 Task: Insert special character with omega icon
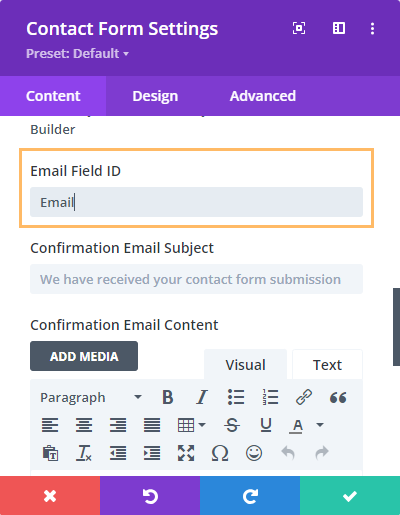pos(220,453)
